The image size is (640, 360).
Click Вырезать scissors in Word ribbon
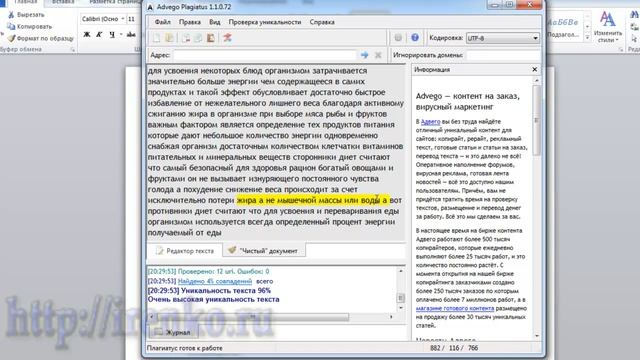[26, 15]
